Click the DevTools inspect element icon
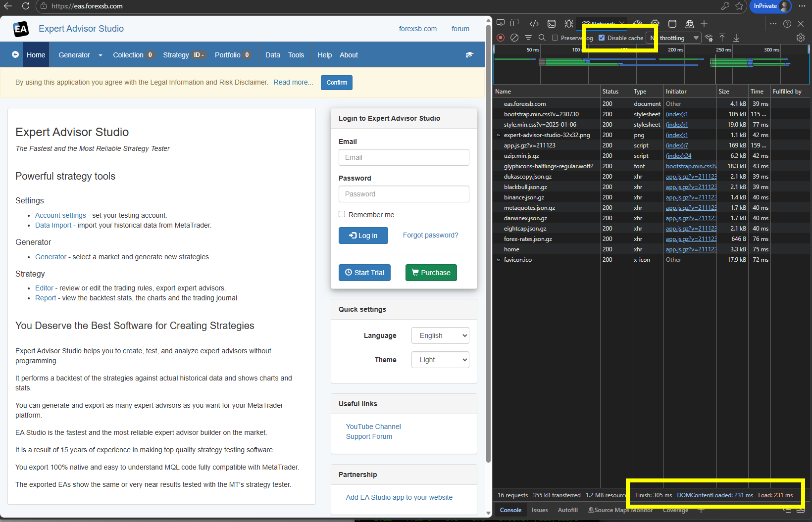 501,23
